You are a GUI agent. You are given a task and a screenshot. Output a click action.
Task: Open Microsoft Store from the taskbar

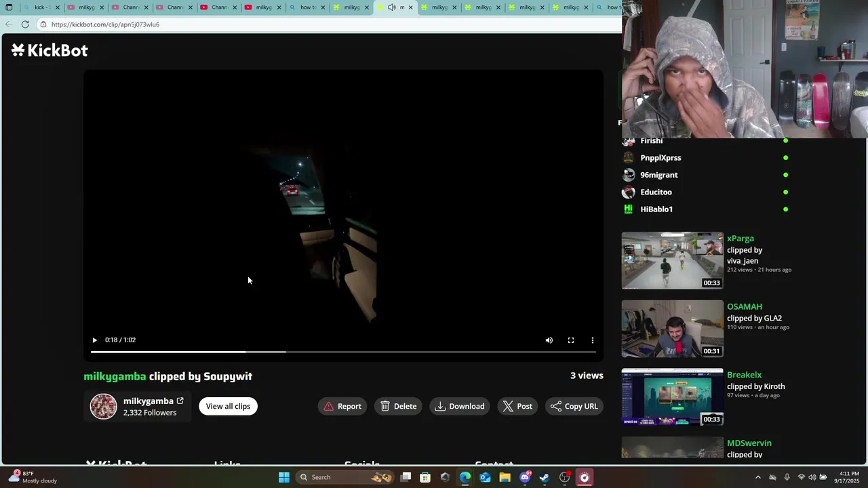tap(425, 477)
